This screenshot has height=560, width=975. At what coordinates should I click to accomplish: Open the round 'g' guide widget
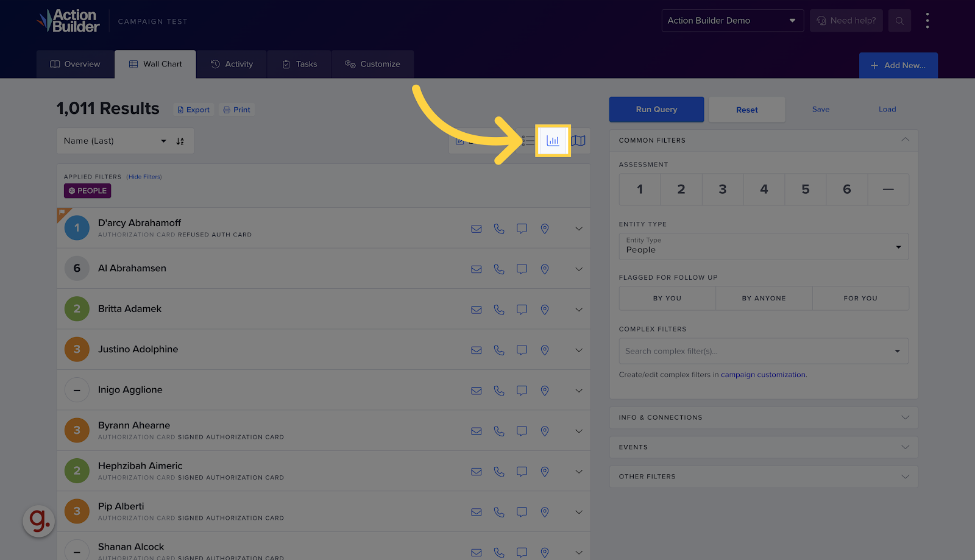tap(39, 521)
